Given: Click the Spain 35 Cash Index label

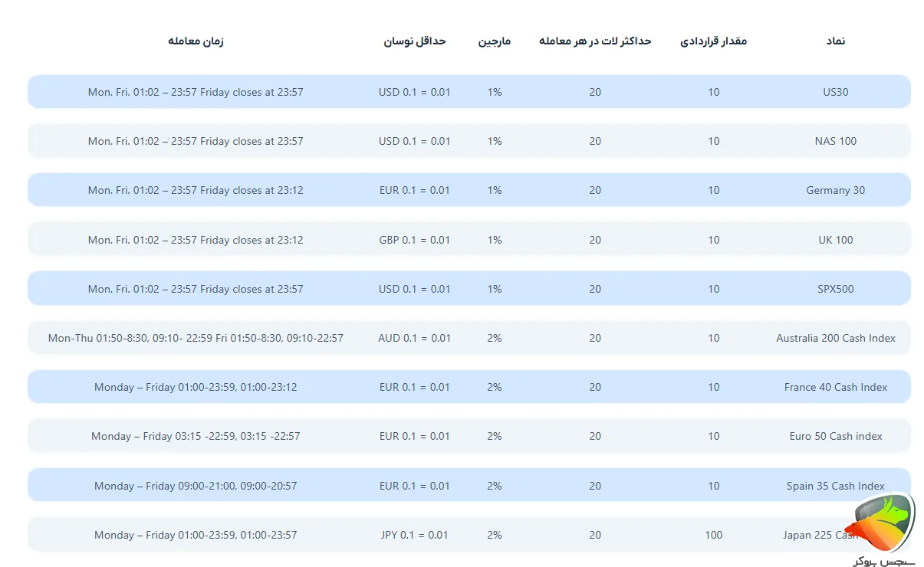Looking at the screenshot, I should point(835,485).
